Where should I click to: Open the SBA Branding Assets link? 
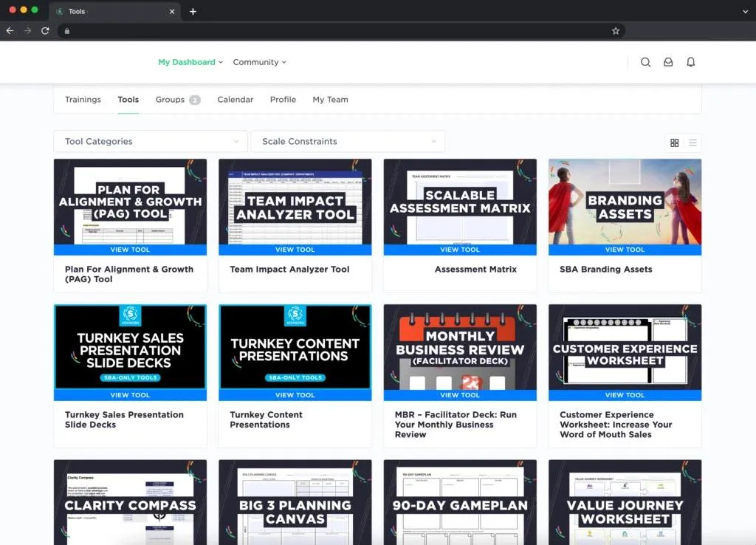[605, 270]
